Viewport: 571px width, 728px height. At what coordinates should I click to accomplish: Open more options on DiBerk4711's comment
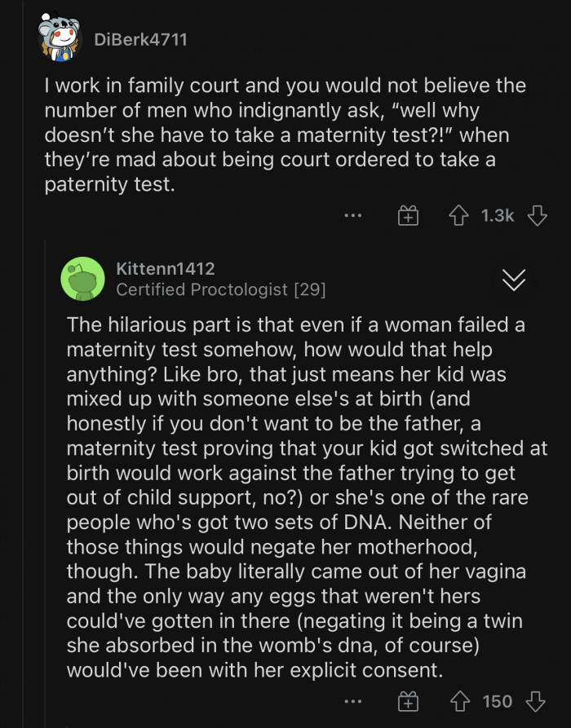click(x=352, y=216)
